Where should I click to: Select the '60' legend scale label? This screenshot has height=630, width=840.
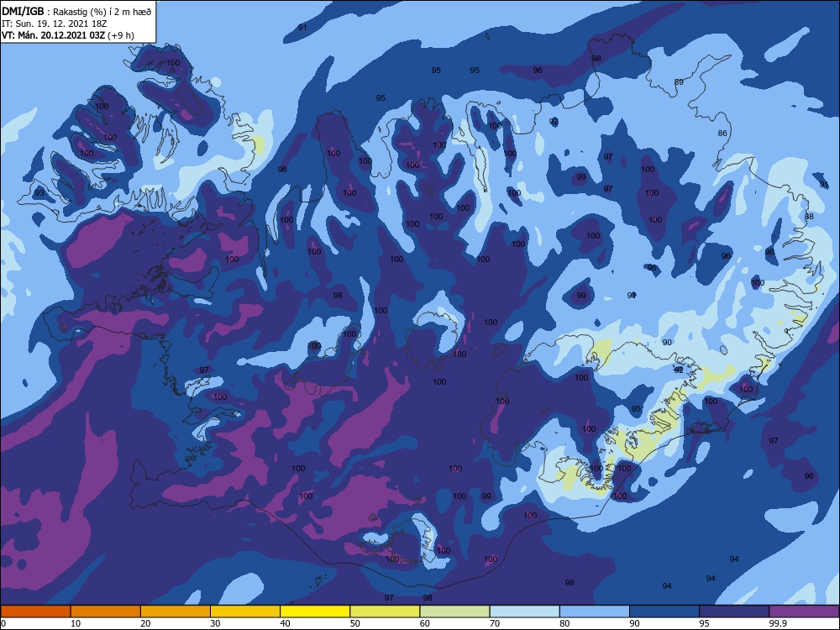tap(425, 623)
